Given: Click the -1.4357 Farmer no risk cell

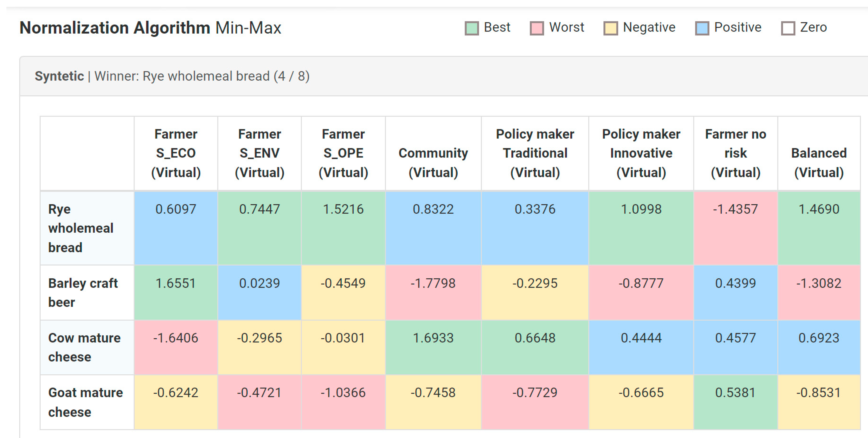Looking at the screenshot, I should click(735, 209).
